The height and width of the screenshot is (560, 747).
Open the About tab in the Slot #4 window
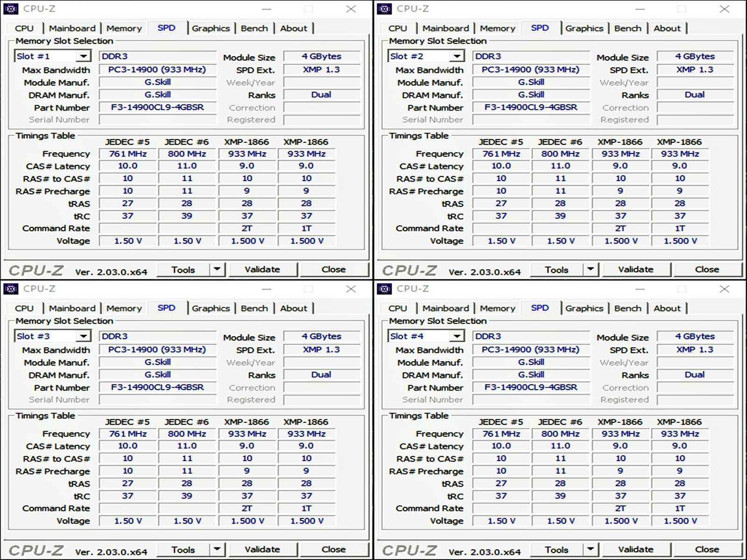pyautogui.click(x=667, y=308)
